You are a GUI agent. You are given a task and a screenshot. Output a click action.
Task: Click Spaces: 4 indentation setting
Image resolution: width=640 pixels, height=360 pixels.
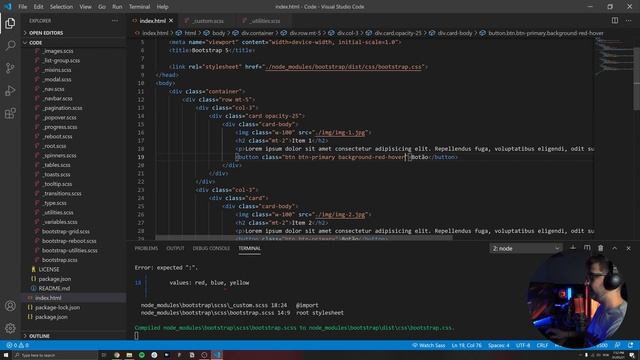click(x=499, y=345)
